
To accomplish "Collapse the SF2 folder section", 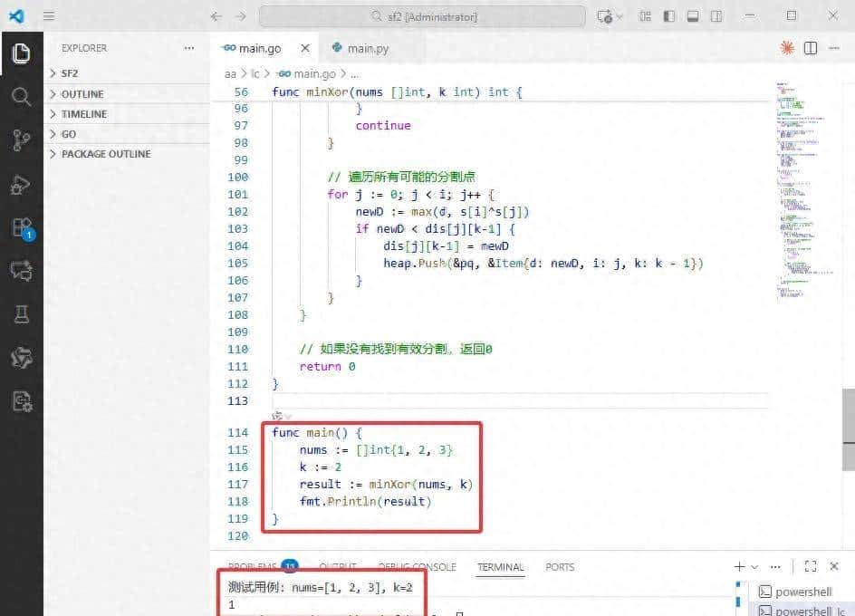I will click(68, 73).
